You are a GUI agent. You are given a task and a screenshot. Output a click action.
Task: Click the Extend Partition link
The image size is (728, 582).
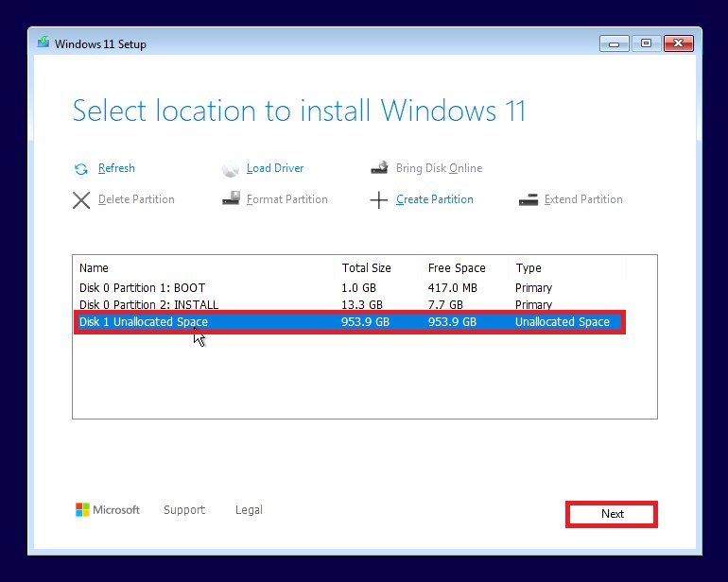click(x=583, y=199)
